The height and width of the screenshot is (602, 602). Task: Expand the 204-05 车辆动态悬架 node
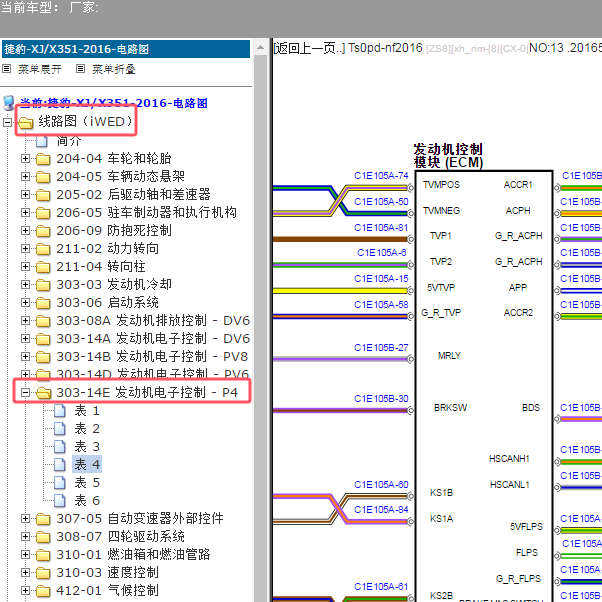coord(26,177)
